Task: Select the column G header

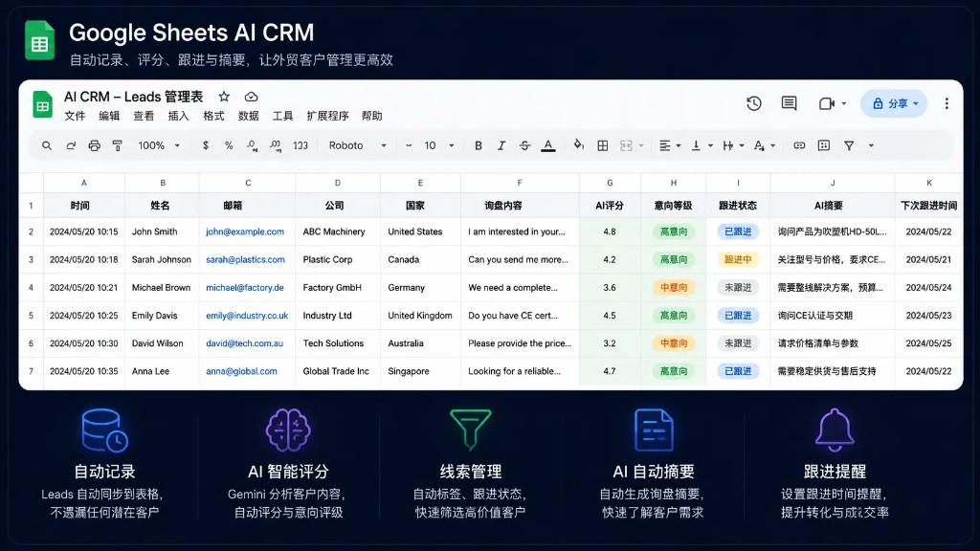Action: point(610,183)
